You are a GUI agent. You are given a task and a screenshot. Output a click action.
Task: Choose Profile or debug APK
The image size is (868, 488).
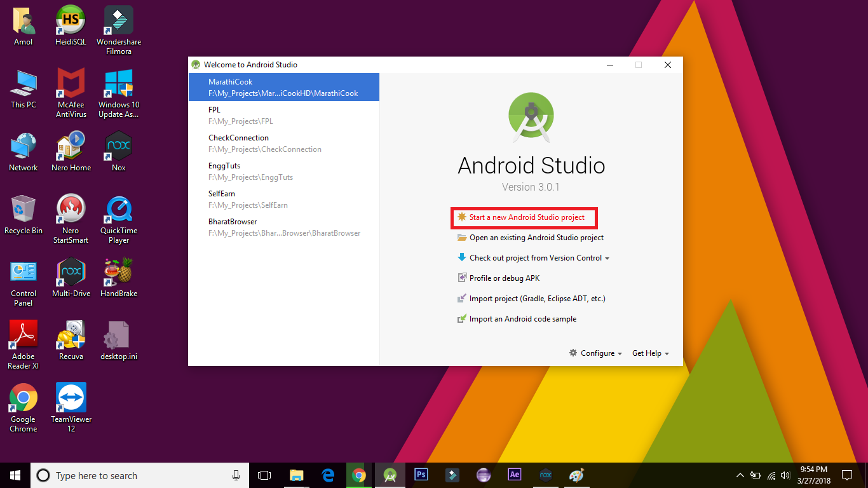click(498, 278)
